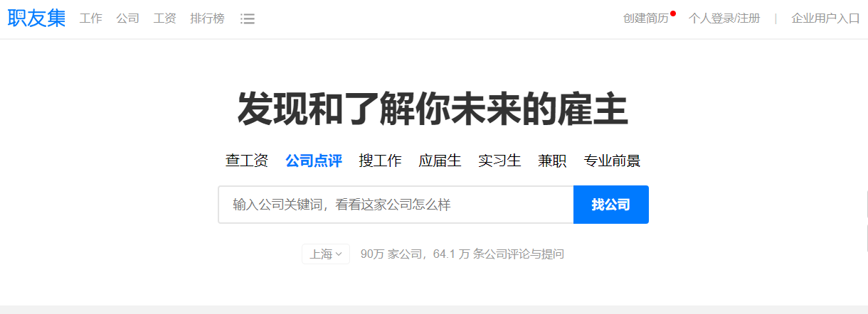Choose the 实习生 tab
The height and width of the screenshot is (314, 868).
[499, 161]
